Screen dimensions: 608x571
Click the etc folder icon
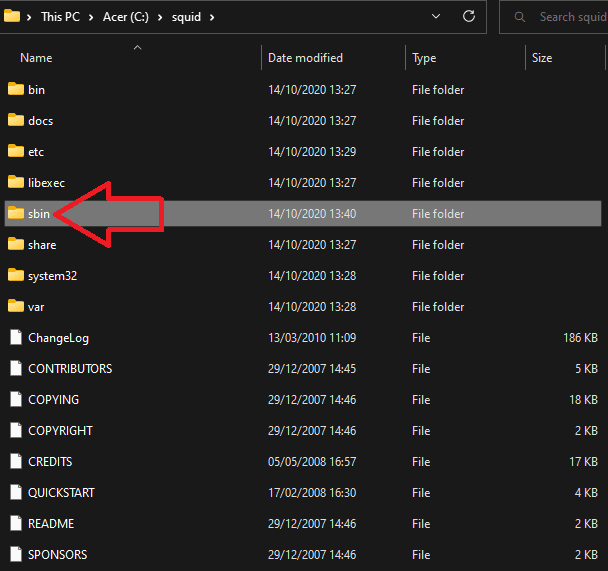(15, 151)
